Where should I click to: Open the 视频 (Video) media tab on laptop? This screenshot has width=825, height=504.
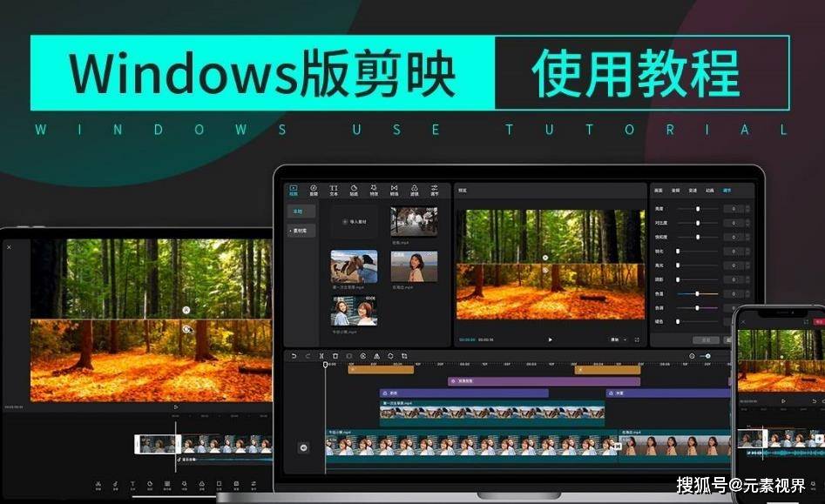294,191
